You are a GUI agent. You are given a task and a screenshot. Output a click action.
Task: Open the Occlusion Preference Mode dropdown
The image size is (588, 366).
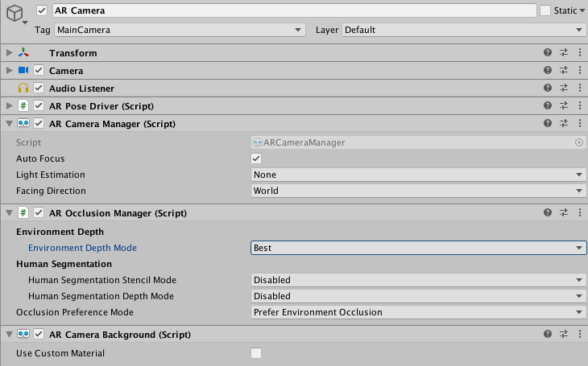[x=418, y=312]
